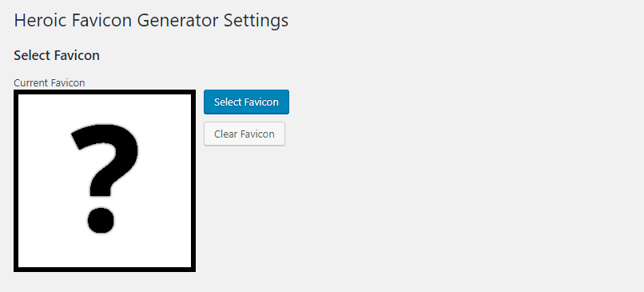Click the bold Select Favicon section heading
The width and height of the screenshot is (644, 292).
[x=57, y=55]
